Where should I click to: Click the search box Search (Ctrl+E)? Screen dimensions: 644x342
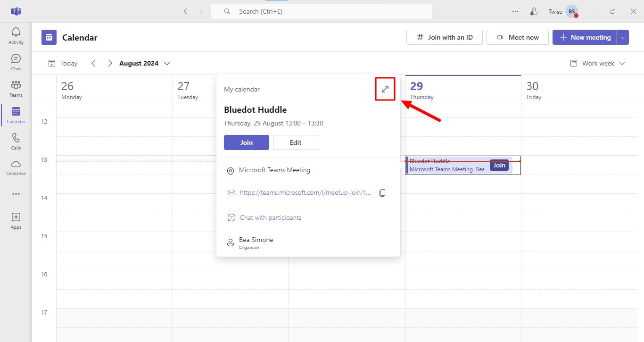[x=322, y=11]
